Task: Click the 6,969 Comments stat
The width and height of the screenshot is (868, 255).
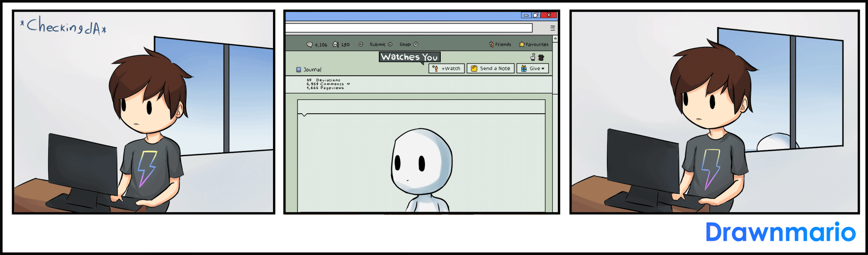Action: pos(325,84)
